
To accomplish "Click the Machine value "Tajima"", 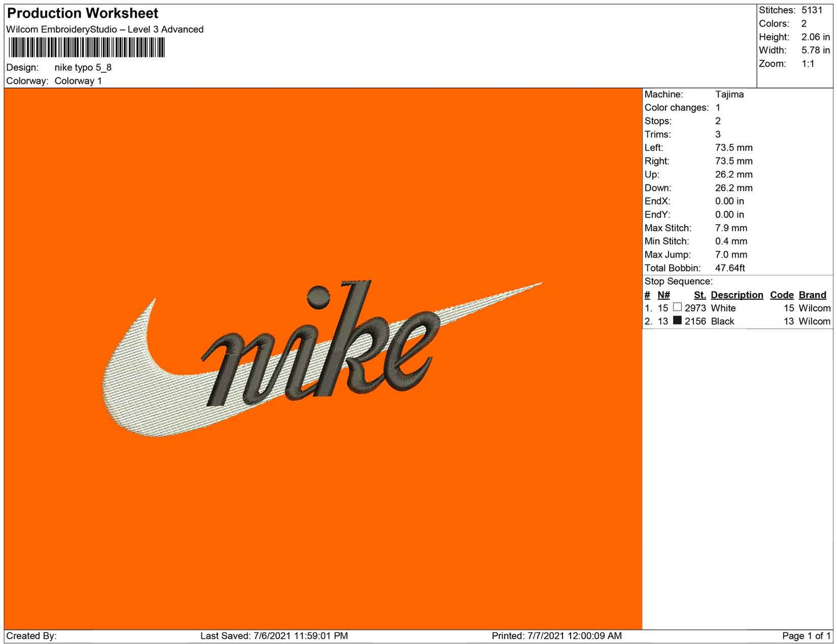I will (x=729, y=94).
